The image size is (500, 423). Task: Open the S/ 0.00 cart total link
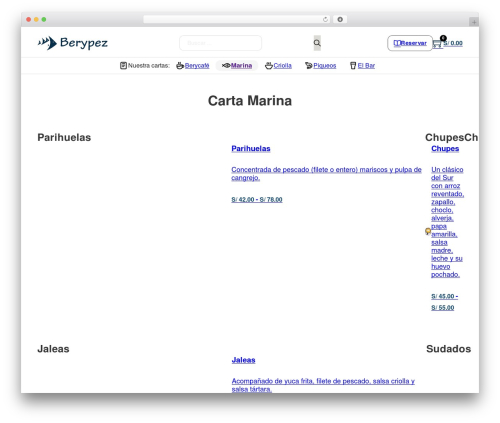tap(453, 43)
